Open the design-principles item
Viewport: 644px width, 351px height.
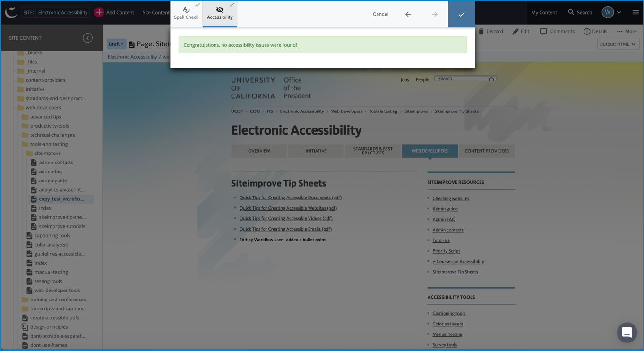[x=49, y=327]
